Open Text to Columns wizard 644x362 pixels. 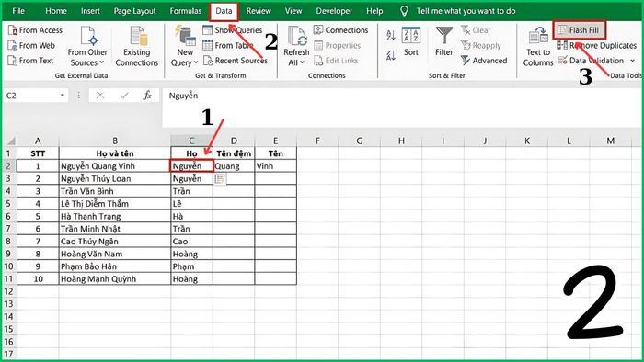[538, 46]
